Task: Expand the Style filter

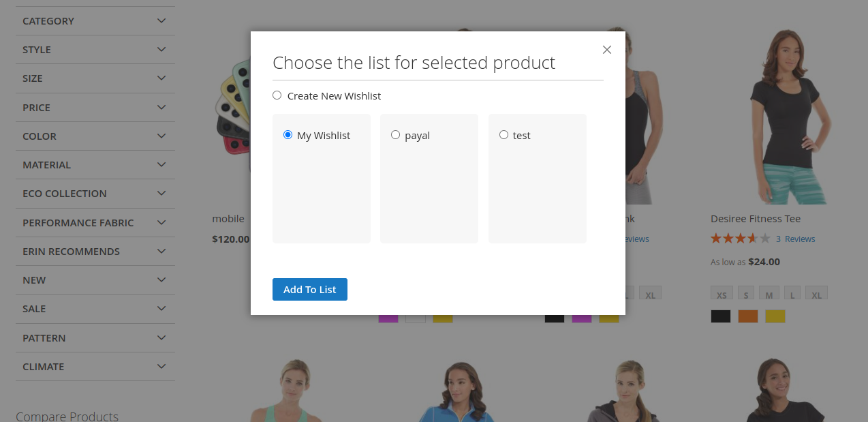Action: pyautogui.click(x=95, y=50)
